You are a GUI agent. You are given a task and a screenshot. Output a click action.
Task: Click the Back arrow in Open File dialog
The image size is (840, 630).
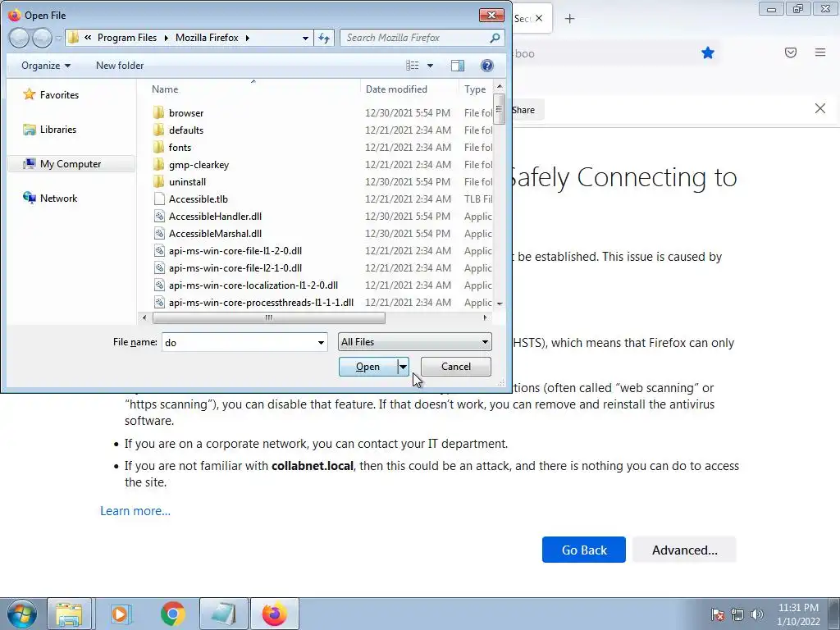tap(19, 38)
